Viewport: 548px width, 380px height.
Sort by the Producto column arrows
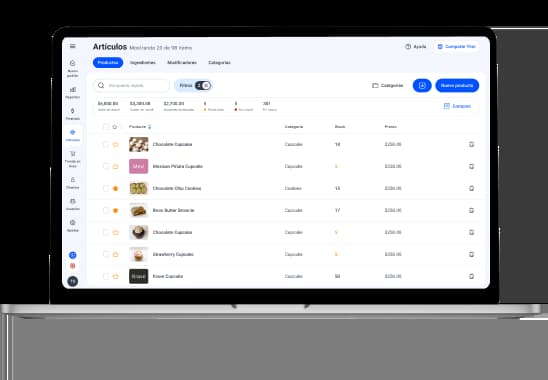pos(150,127)
